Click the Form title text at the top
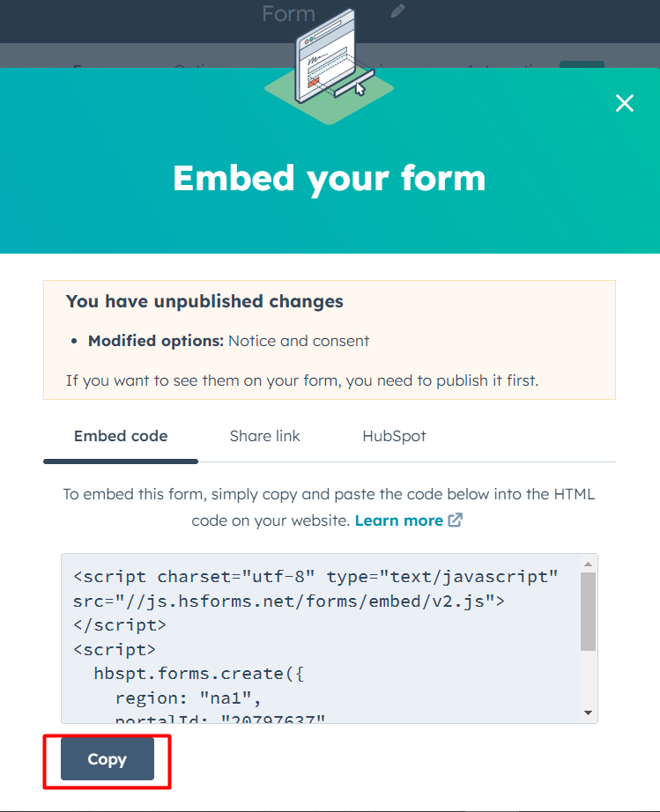Screen dimensions: 660x812 (288, 13)
